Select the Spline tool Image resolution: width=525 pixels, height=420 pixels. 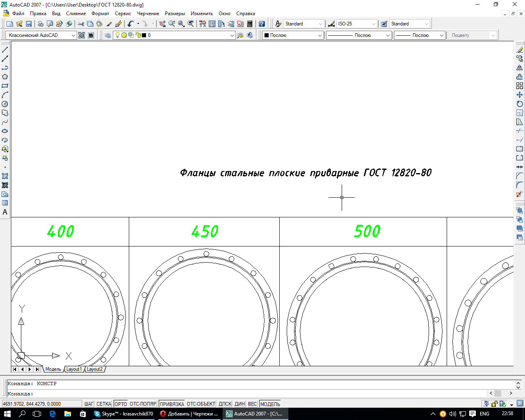pyautogui.click(x=5, y=122)
